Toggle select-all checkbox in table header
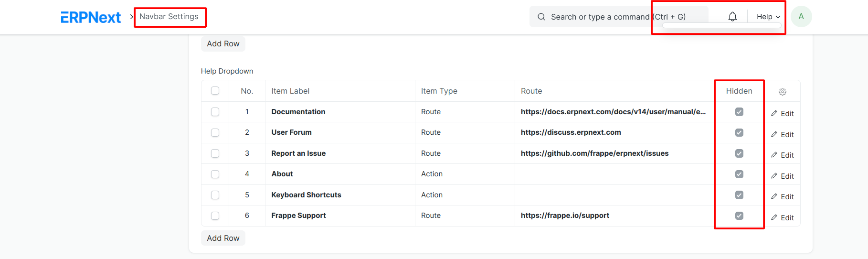The width and height of the screenshot is (868, 259). click(215, 91)
